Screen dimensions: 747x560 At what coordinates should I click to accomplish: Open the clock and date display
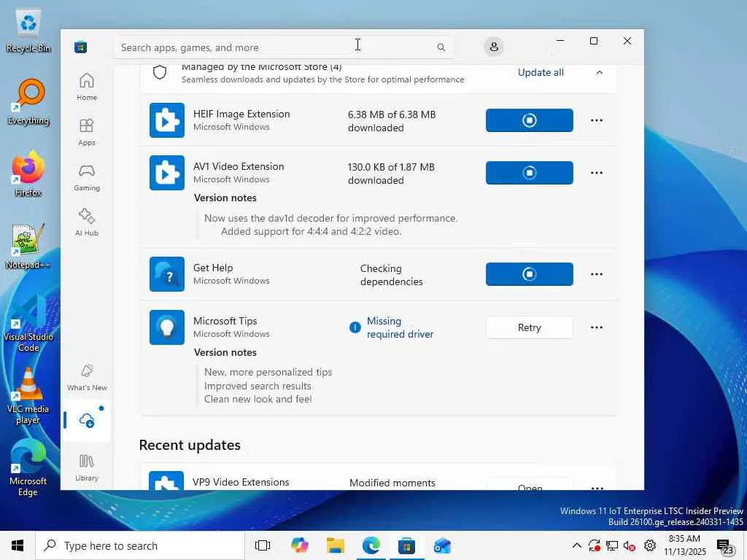pos(684,545)
